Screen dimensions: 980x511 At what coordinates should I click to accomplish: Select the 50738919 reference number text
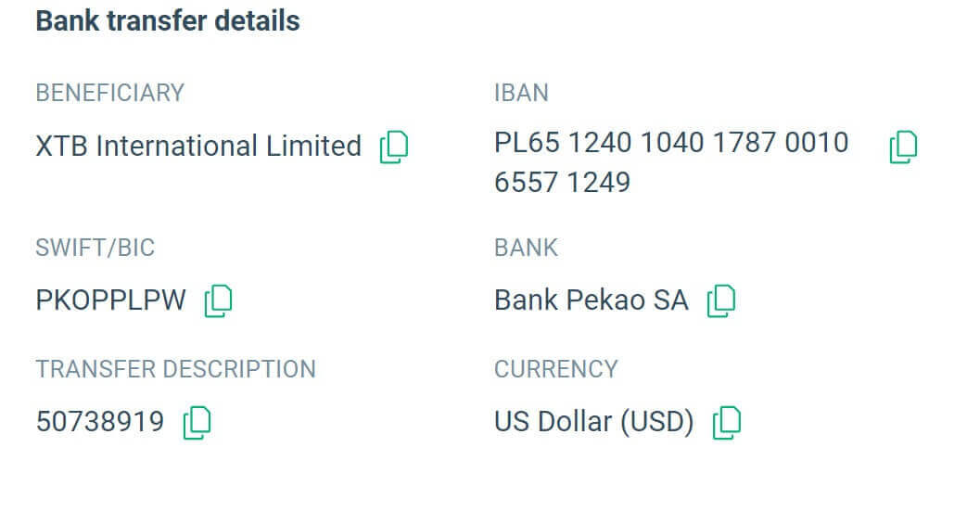click(100, 423)
